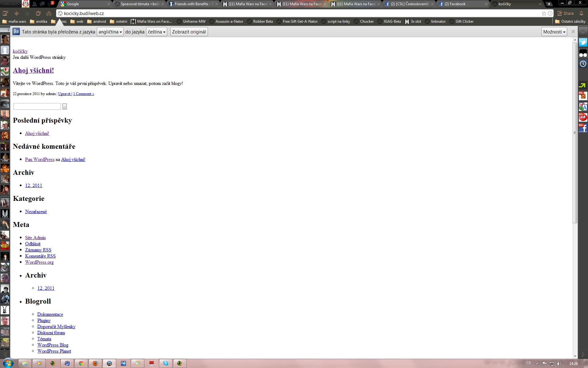Open the history clock sidebar icon
Screen dimensions: 588x368
[x=583, y=64]
